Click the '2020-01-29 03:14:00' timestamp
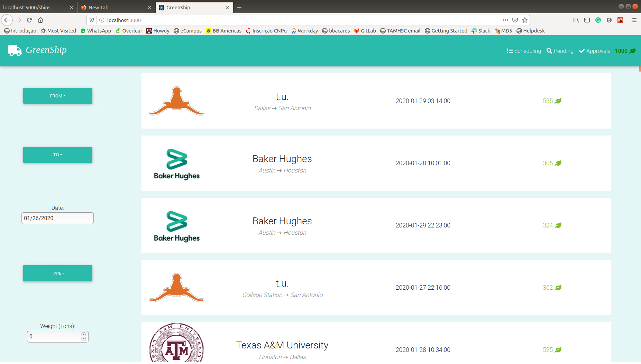The height and width of the screenshot is (364, 641). 423,101
